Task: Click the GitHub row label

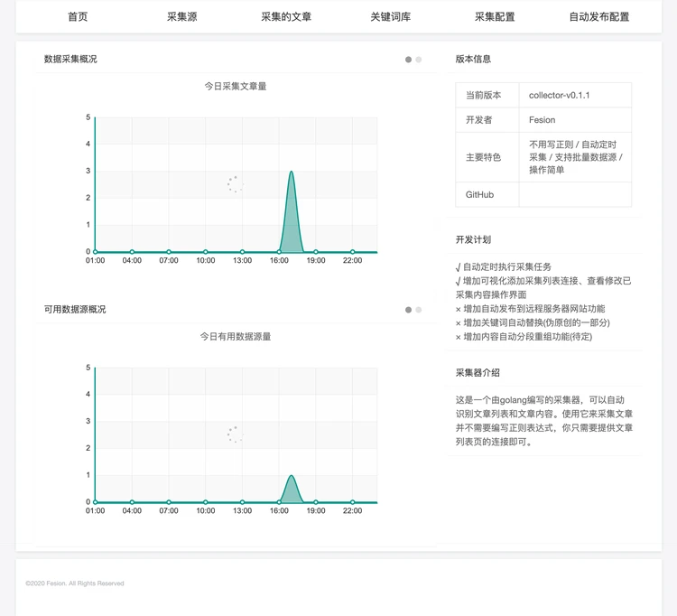Action: point(479,194)
